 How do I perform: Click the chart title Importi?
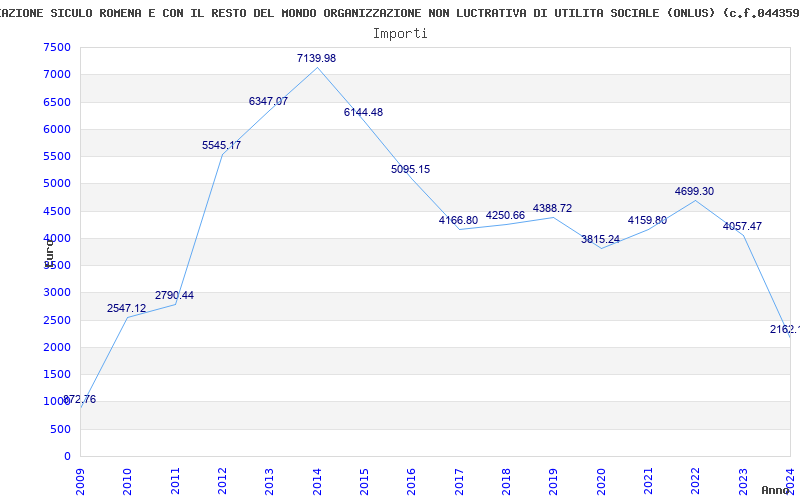tap(400, 34)
